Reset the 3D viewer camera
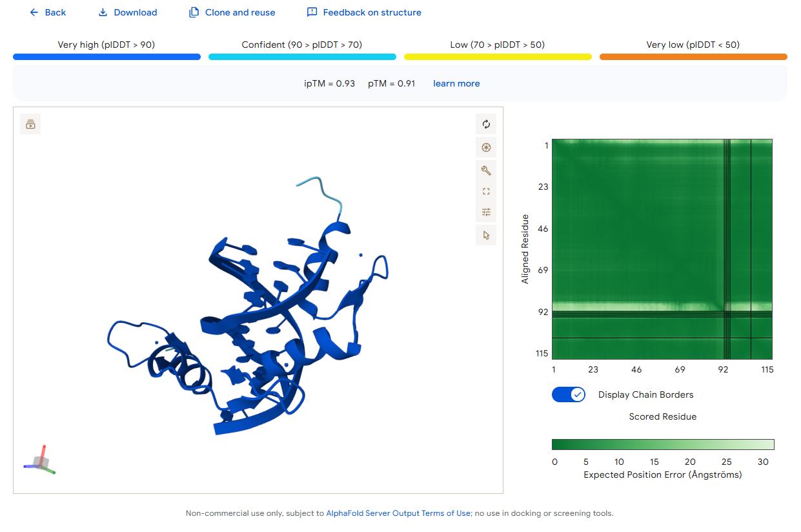Viewport: 801px width, 532px height. pyautogui.click(x=486, y=125)
